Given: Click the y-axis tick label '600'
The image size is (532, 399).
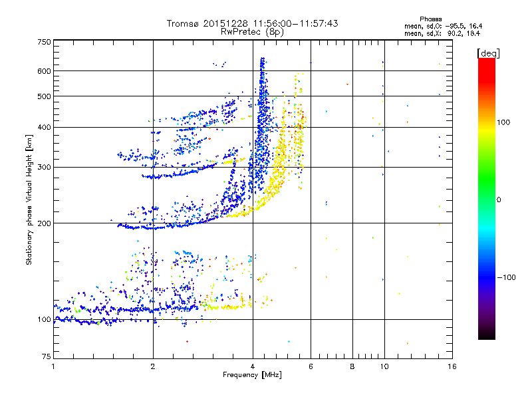Looking at the screenshot, I should point(45,71).
